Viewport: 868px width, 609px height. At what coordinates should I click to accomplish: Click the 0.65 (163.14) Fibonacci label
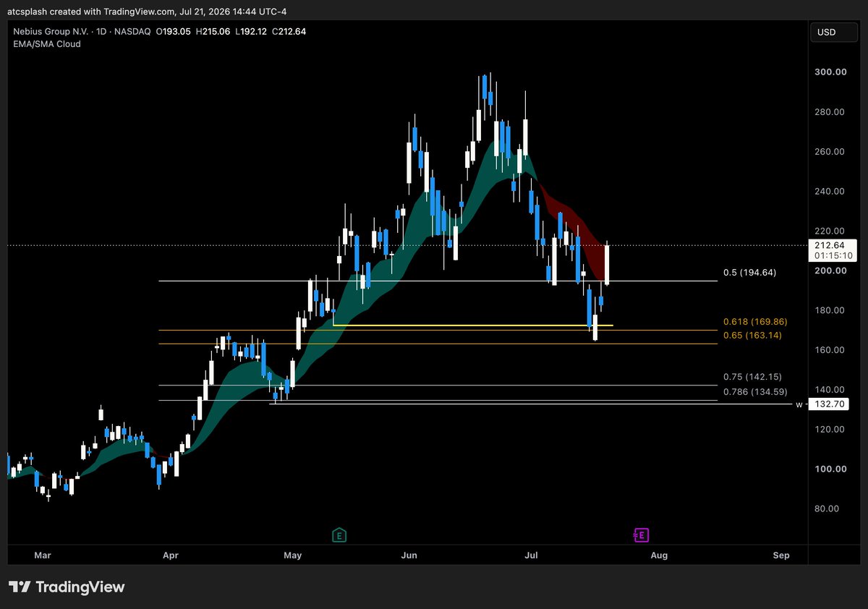click(x=752, y=336)
